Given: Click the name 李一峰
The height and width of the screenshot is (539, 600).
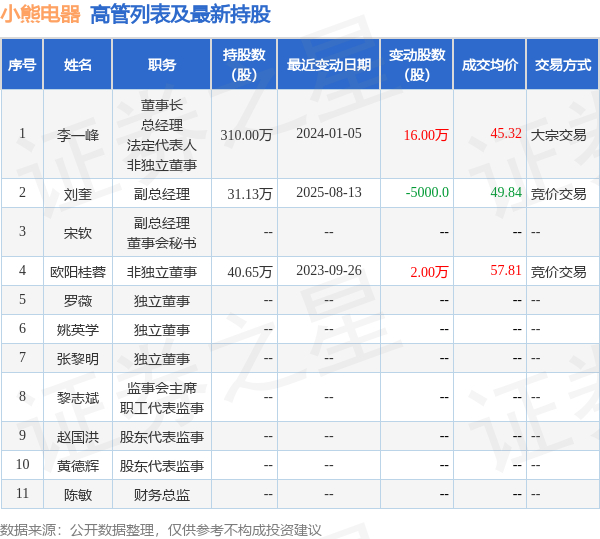Looking at the screenshot, I should click(x=78, y=135).
